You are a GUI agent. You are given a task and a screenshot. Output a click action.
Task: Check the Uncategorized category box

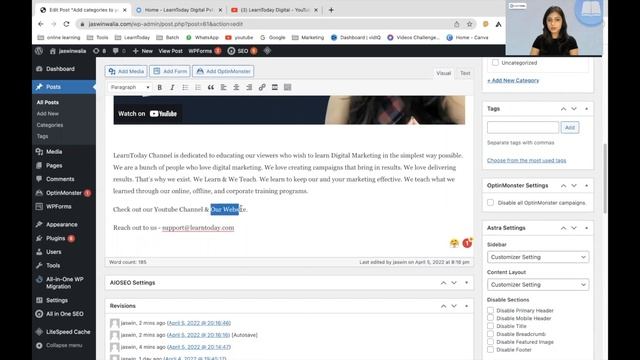(x=495, y=62)
